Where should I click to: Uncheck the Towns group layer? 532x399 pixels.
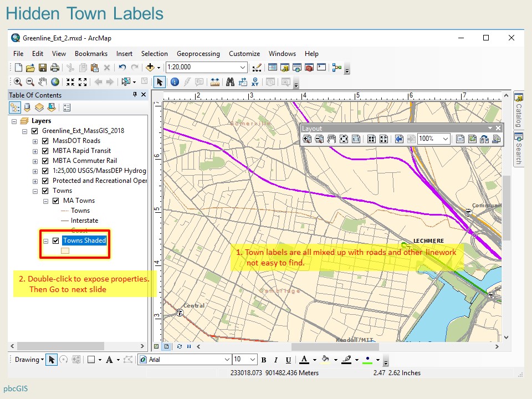[x=45, y=191]
